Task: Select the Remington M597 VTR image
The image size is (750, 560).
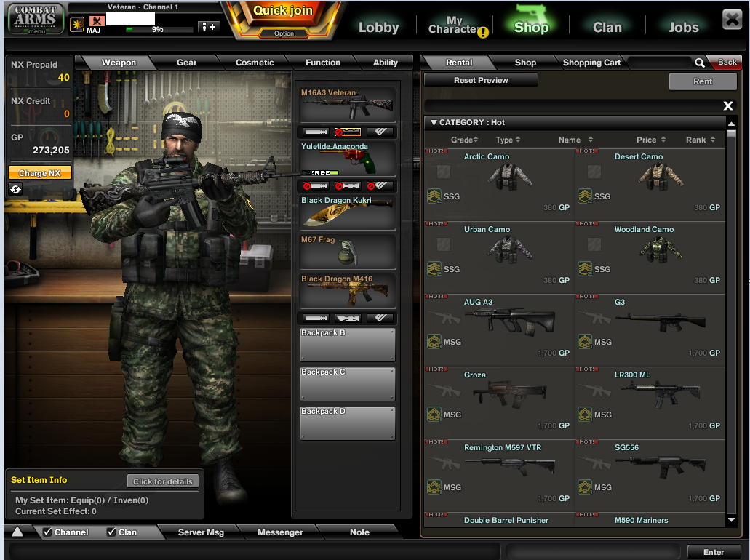Action: (510, 465)
